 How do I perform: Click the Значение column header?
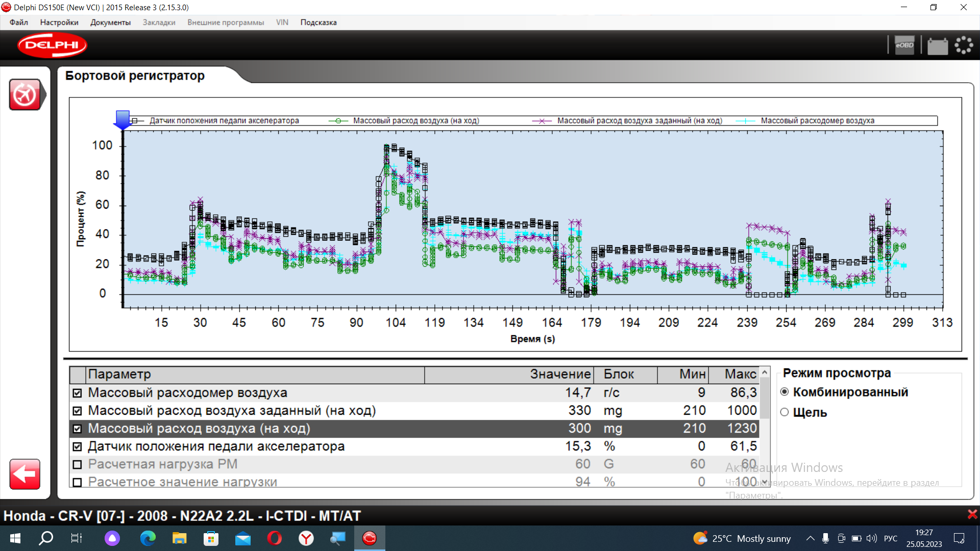pos(508,374)
